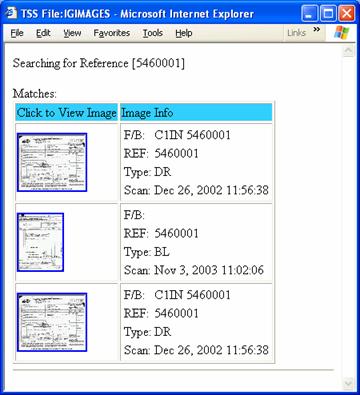This screenshot has height=395, width=360.
Task: Open the Favorites menu
Action: 112,33
